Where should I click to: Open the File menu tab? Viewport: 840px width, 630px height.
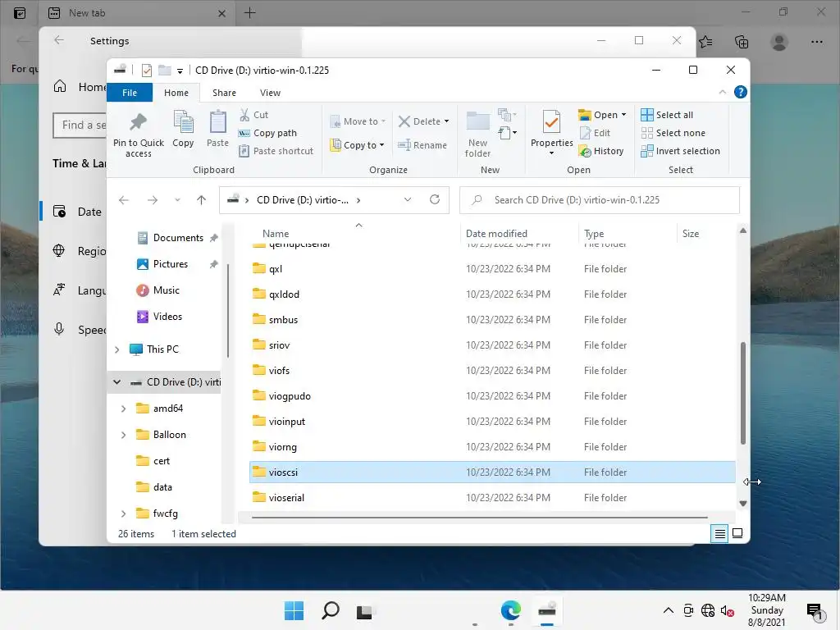[130, 93]
